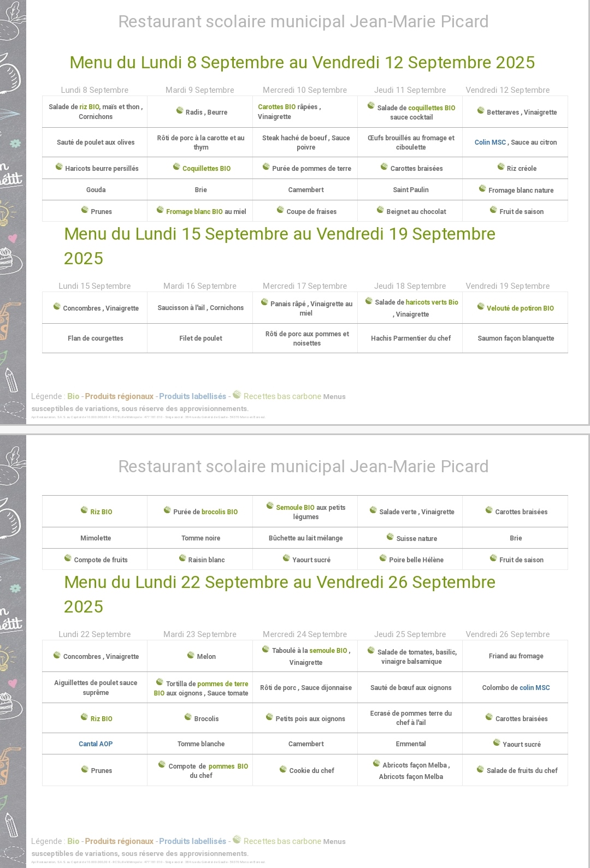
Task: Click the Jeudi 25 Septembre column header
Action: tap(410, 634)
